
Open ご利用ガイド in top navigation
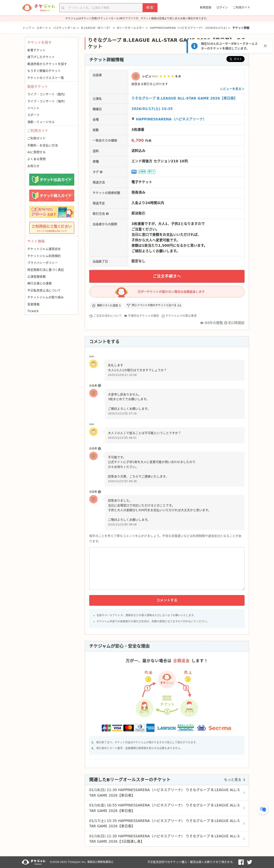pos(241,7)
